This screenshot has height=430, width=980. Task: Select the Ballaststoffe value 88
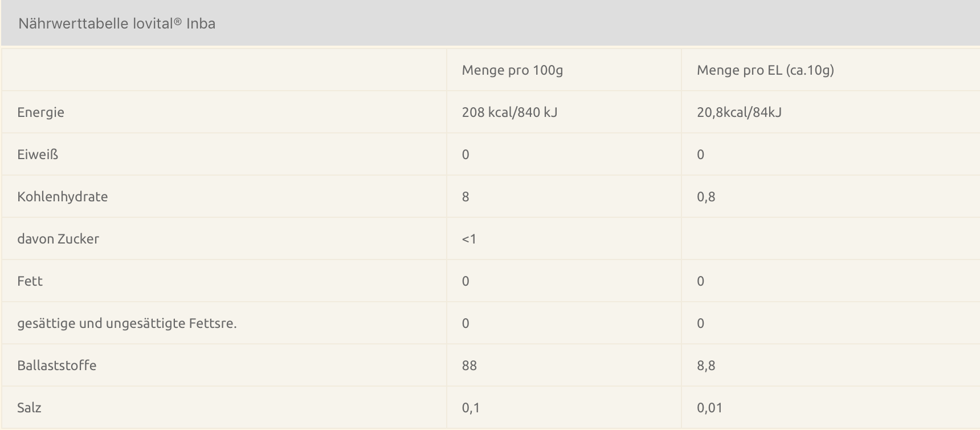(x=469, y=366)
